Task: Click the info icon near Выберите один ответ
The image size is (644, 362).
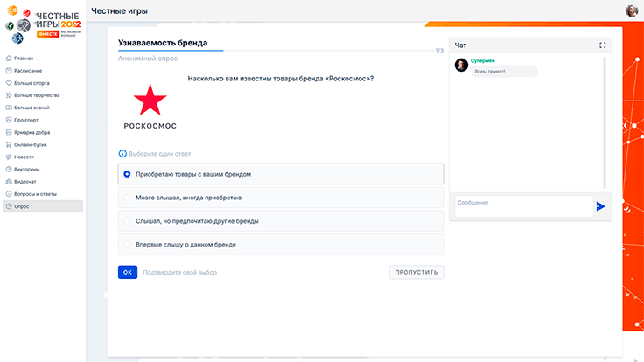Action: (x=122, y=154)
